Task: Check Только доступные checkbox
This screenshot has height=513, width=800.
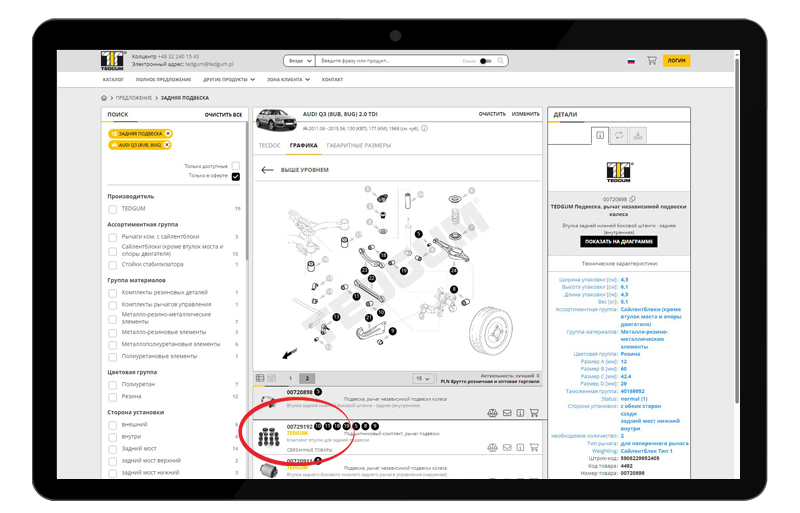Action: tap(236, 166)
